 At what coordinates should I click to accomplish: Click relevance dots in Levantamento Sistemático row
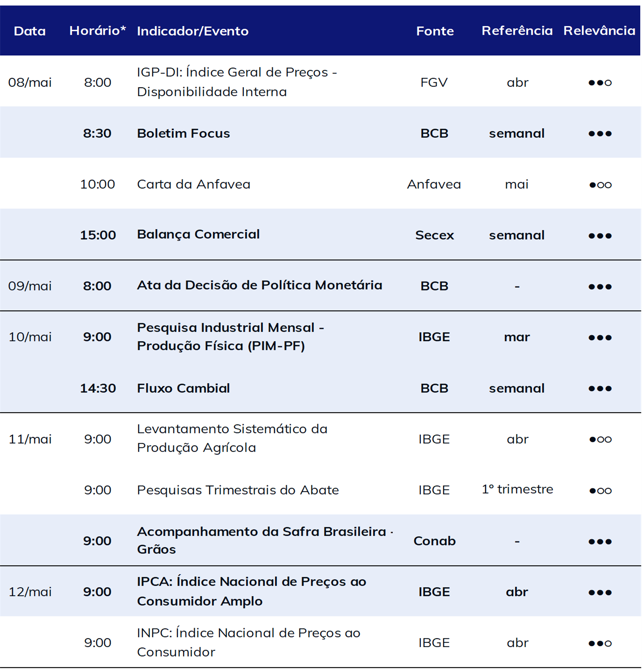click(600, 439)
